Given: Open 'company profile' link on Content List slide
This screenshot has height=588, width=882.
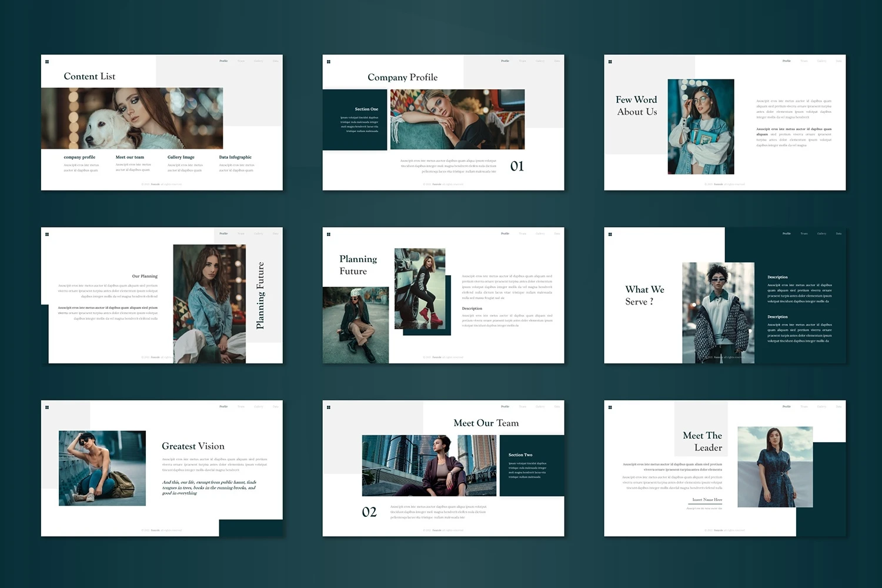Looking at the screenshot, I should click(79, 158).
